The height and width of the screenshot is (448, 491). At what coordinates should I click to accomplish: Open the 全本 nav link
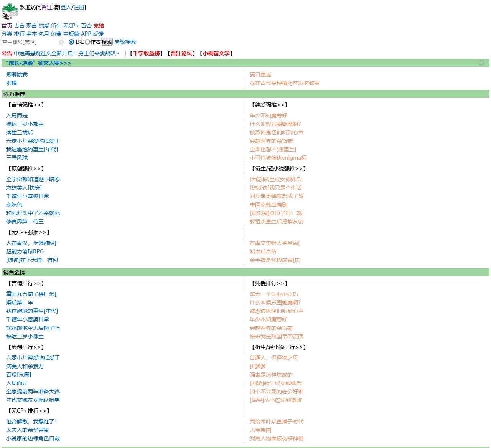pyautogui.click(x=31, y=34)
